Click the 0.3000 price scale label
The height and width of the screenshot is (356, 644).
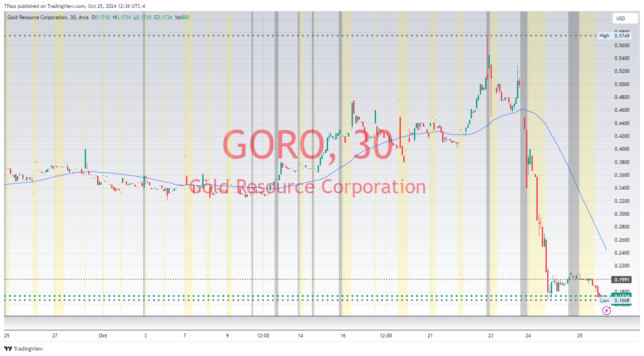coord(622,214)
